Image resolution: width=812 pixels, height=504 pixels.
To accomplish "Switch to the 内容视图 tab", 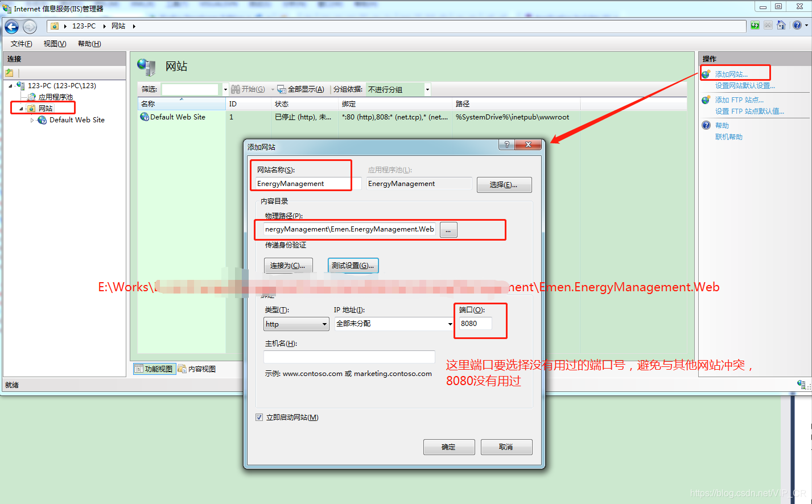I will (x=197, y=369).
